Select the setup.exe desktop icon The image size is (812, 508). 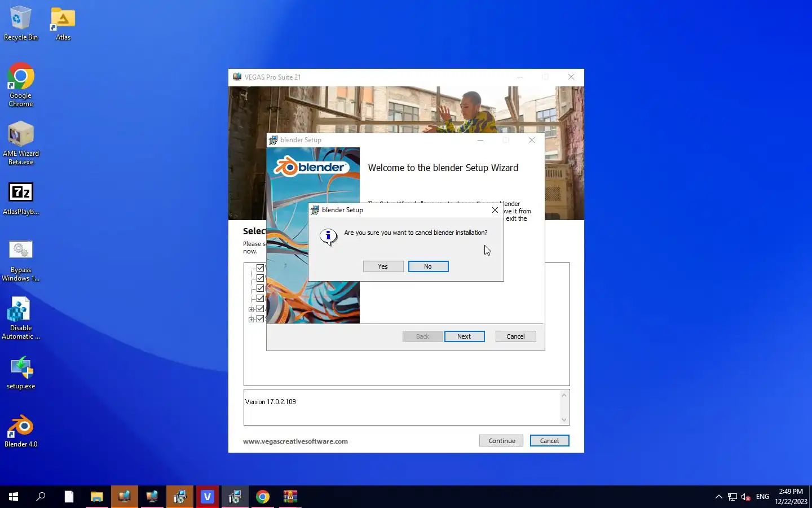point(21,373)
